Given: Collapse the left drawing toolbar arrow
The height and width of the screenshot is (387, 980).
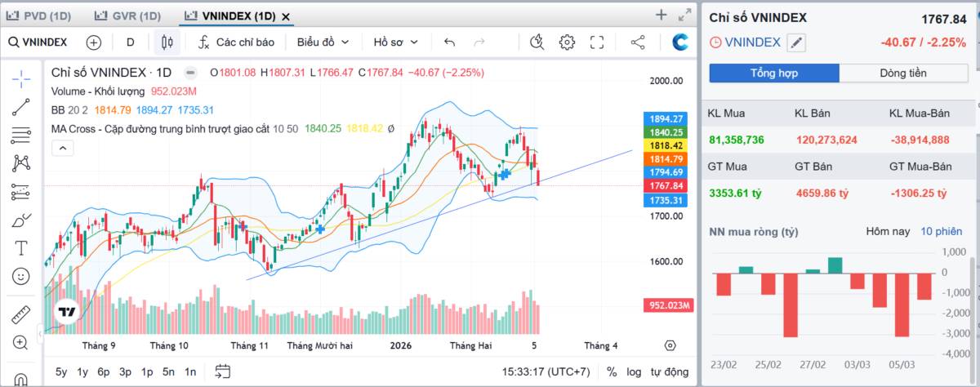Looking at the screenshot, I should (41, 335).
